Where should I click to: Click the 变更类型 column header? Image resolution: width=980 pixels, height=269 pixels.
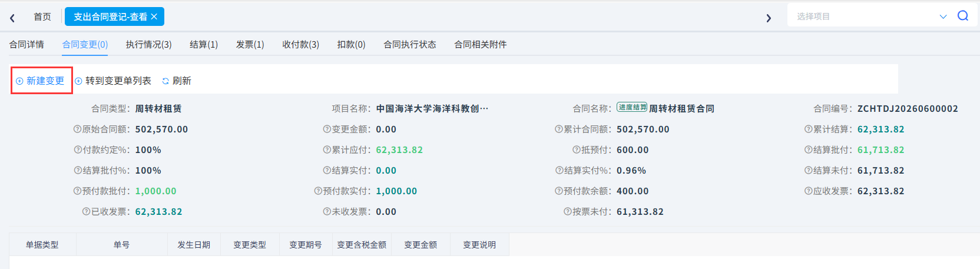(250, 244)
